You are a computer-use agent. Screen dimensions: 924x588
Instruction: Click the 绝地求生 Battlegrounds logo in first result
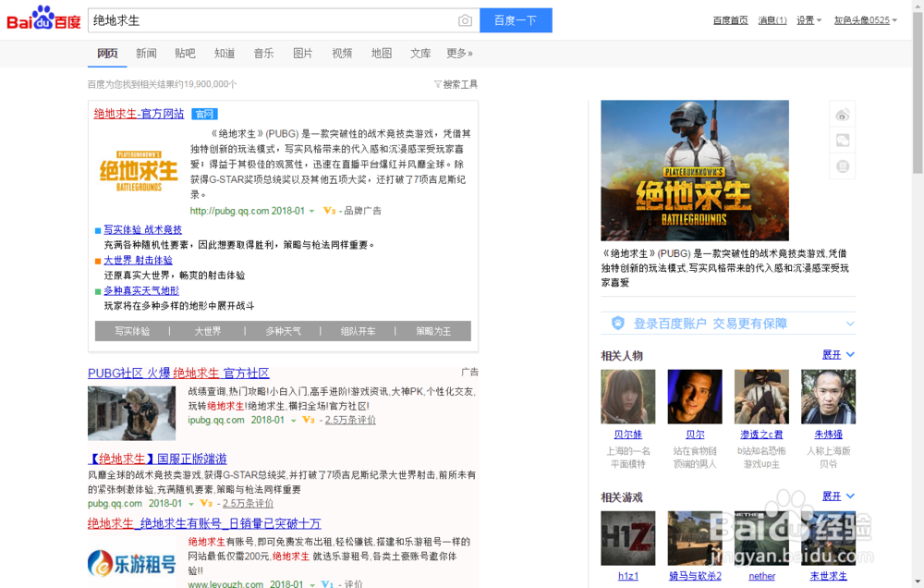[139, 170]
